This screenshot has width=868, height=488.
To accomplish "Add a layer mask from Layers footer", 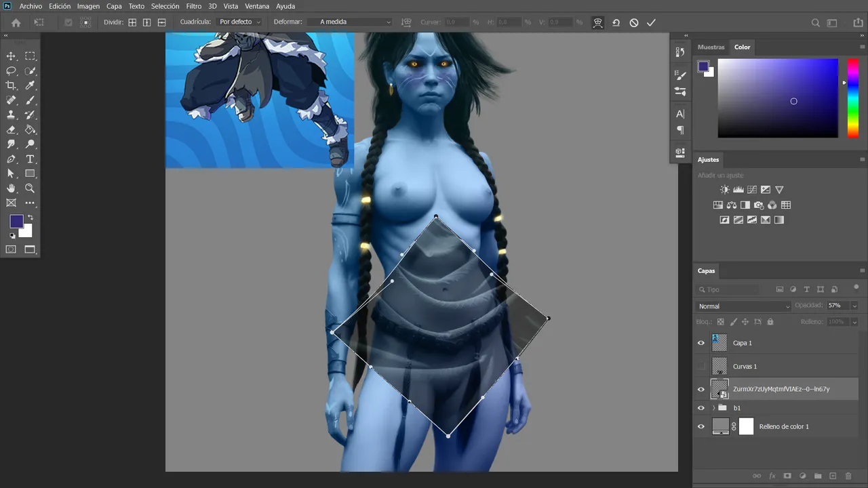I will pos(787,476).
